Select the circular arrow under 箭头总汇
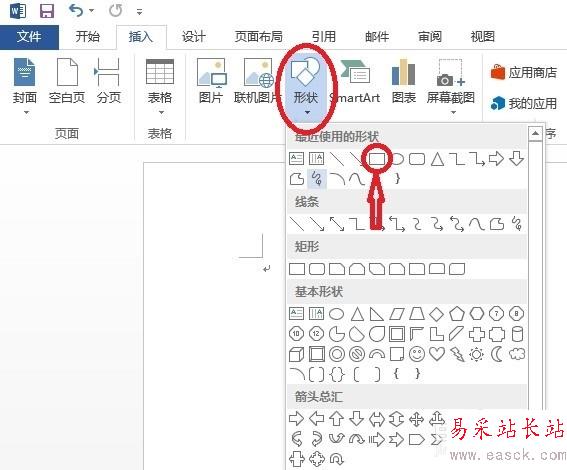567x470 pixels. (x=337, y=460)
